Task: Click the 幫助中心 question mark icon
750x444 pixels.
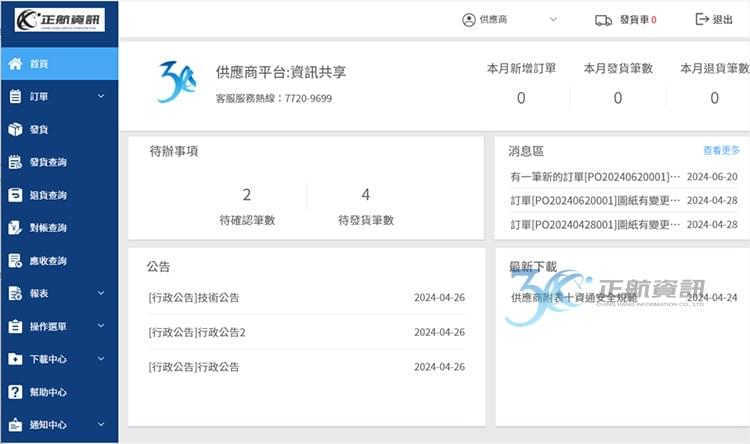Action: point(15,392)
